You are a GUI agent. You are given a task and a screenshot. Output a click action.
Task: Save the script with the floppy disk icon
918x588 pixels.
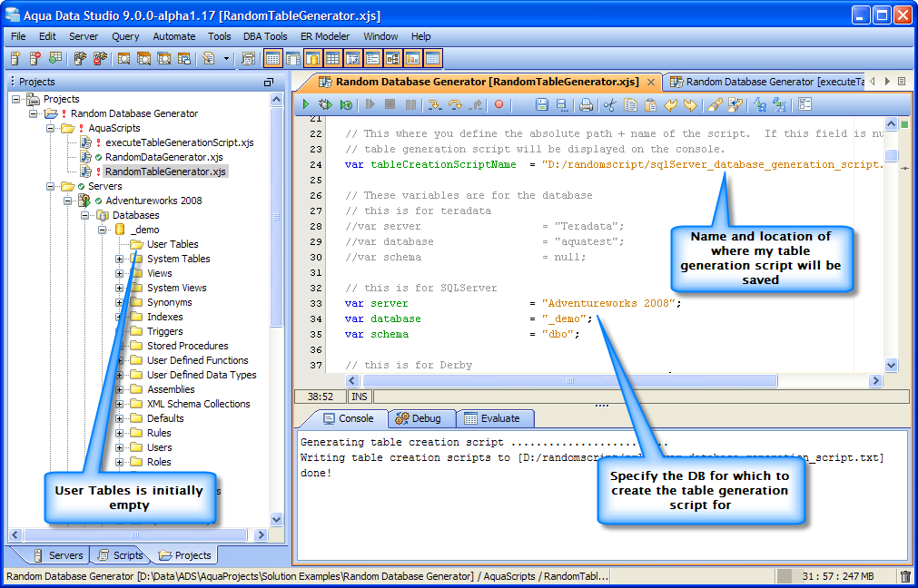542,104
